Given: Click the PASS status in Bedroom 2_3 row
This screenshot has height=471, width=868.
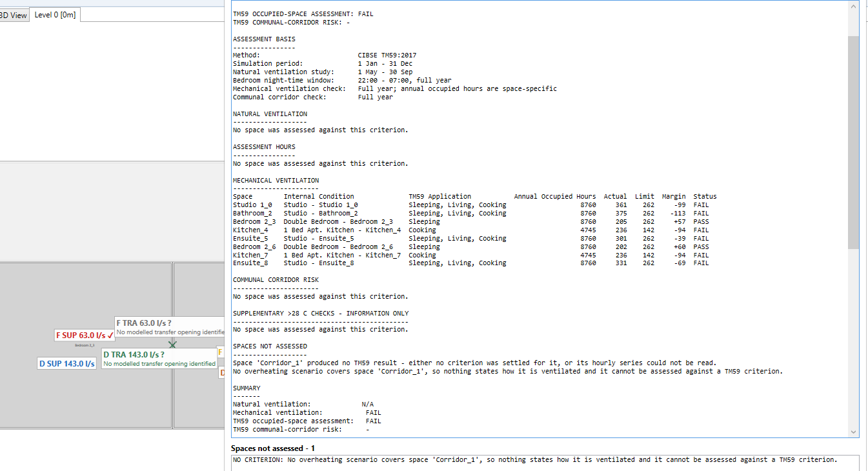Looking at the screenshot, I should 701,222.
